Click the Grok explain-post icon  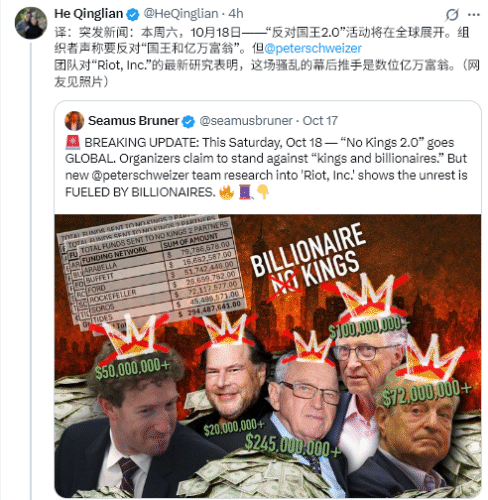(x=452, y=15)
